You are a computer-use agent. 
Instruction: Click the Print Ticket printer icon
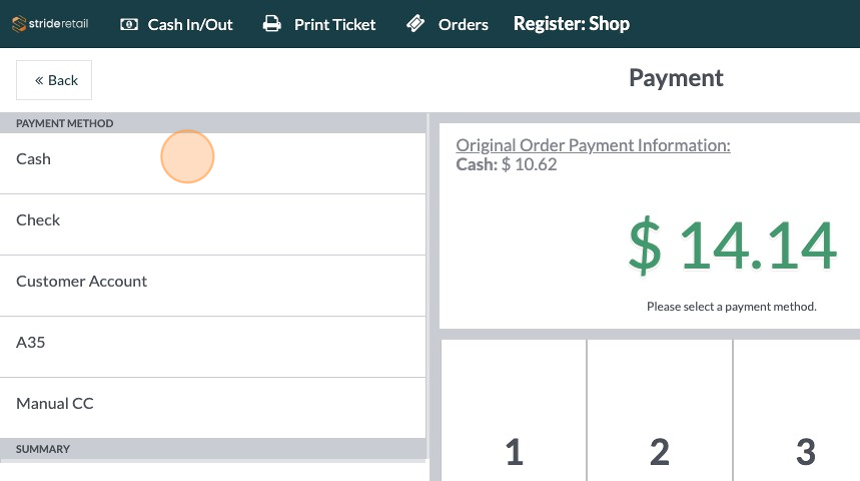pyautogui.click(x=272, y=24)
